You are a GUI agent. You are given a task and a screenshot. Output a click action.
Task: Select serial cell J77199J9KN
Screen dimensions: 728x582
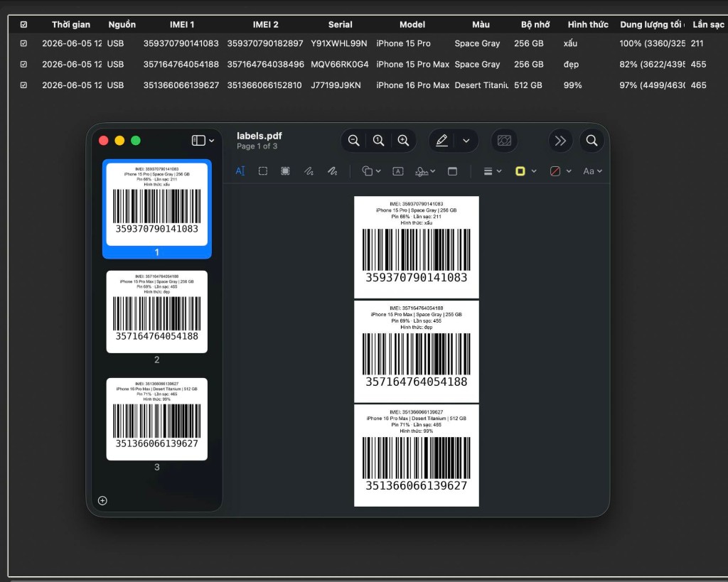tap(336, 85)
